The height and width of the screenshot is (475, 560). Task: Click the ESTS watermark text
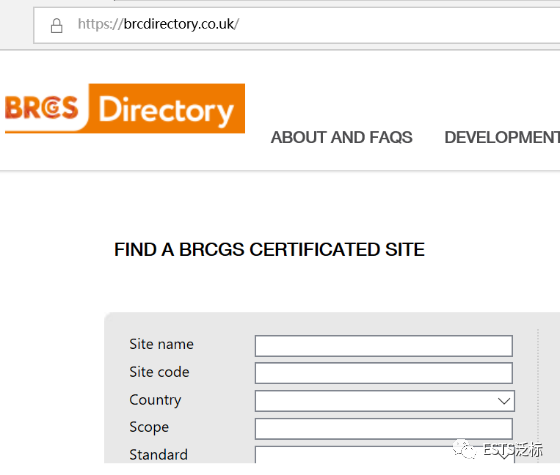[513, 450]
